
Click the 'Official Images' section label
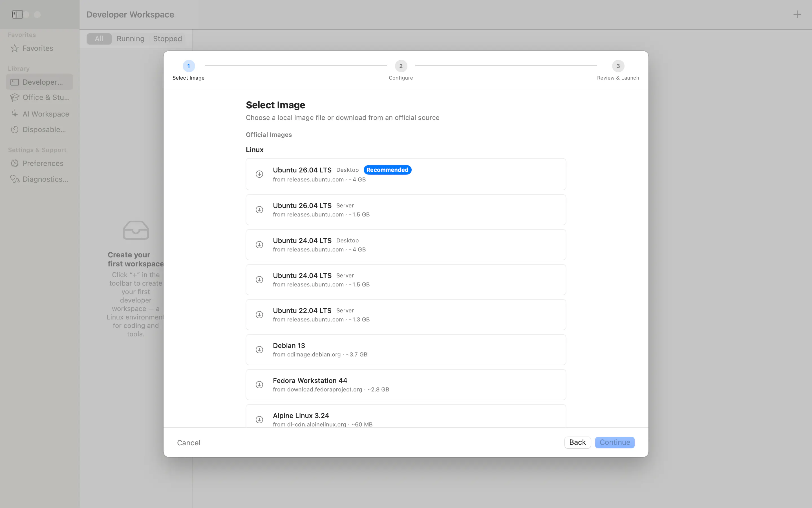click(269, 135)
